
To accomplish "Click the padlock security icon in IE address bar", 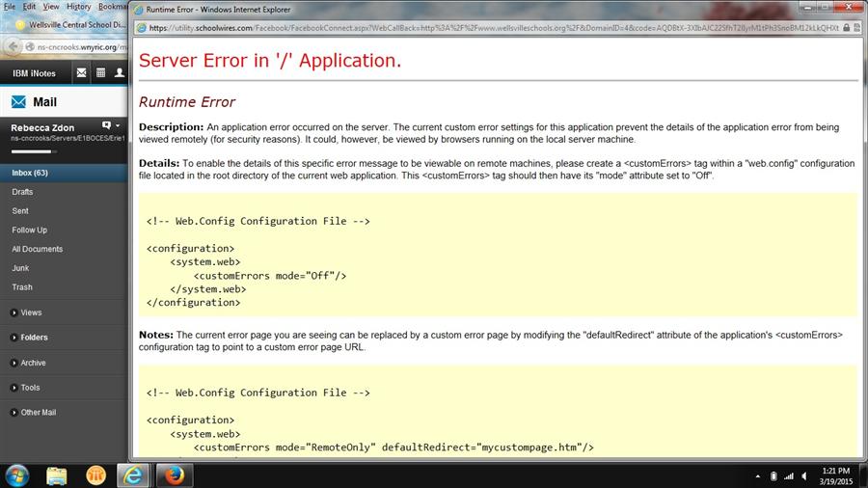I will [847, 28].
